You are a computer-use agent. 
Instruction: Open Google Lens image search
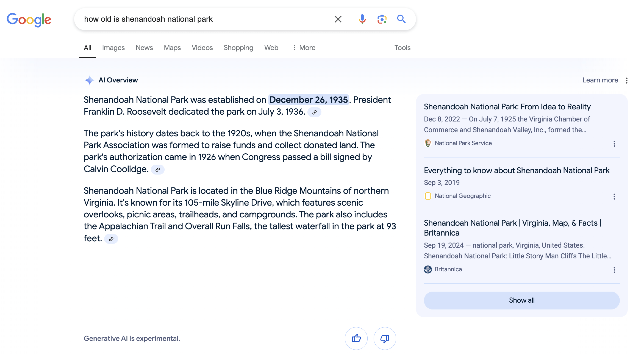382,19
